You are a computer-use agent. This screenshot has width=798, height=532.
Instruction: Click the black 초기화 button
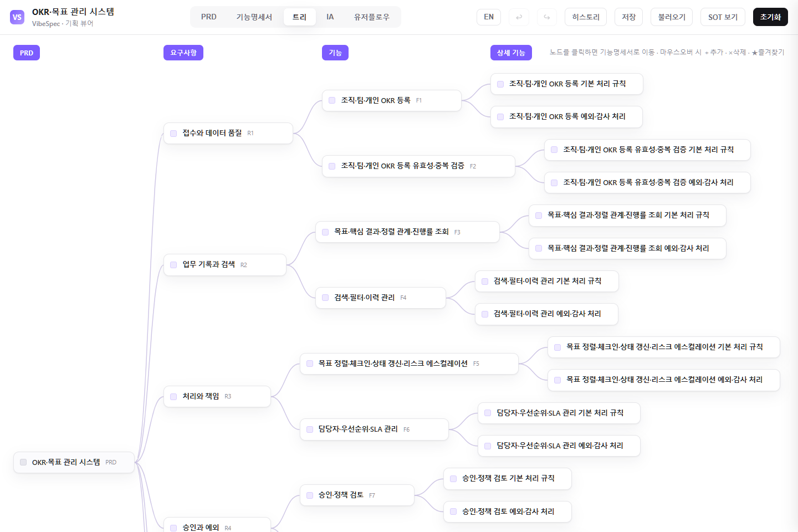770,17
